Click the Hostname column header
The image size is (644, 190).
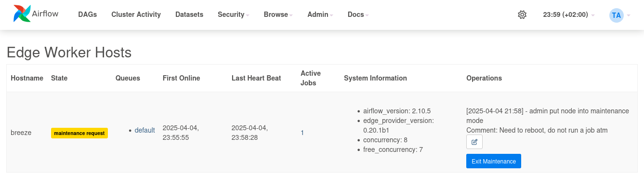[x=27, y=78]
